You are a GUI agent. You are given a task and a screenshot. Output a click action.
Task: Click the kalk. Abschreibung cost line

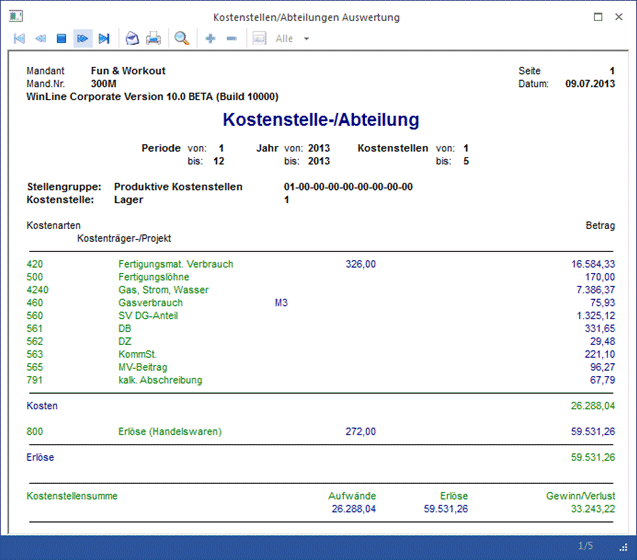click(160, 380)
